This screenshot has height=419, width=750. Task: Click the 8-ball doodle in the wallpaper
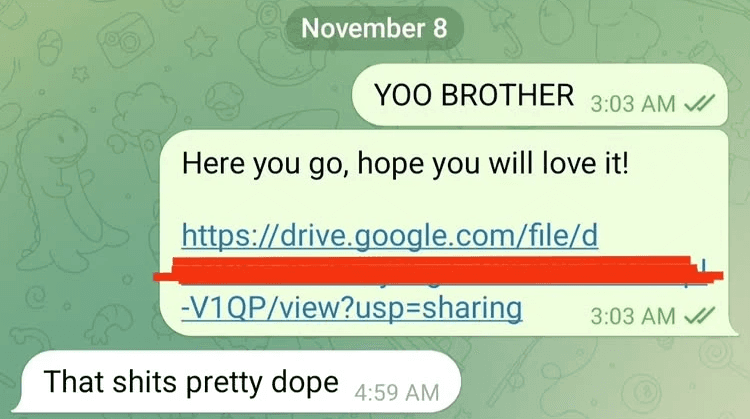[x=640, y=394]
